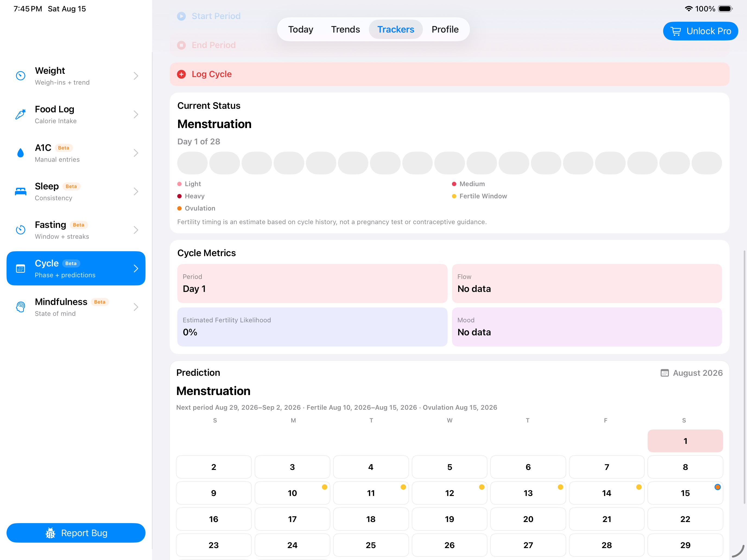Screen dimensions: 747x560
Task: Click the Medium flow legend swatch
Action: 454,184
